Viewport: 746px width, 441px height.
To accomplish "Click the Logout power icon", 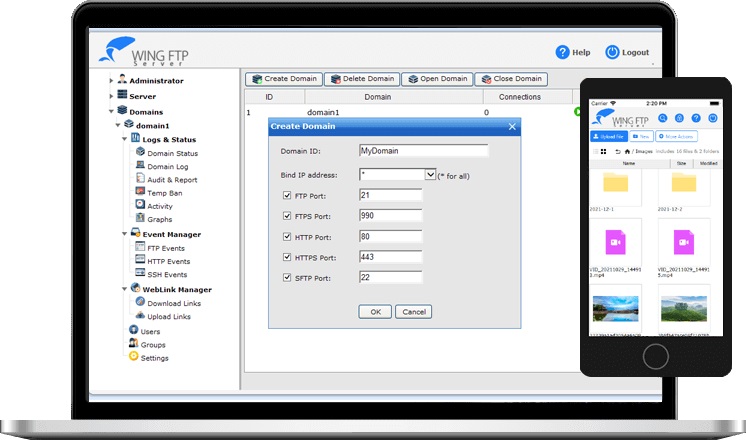I will 612,52.
